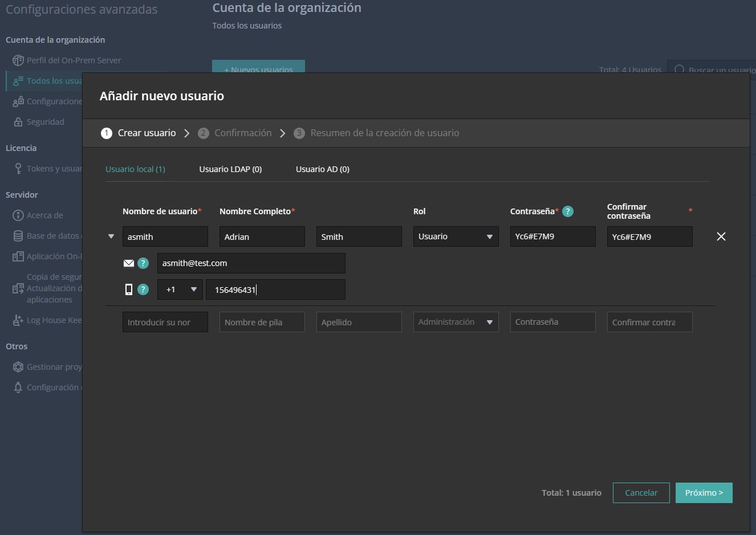Click the Copia de seguridad icon

18,288
